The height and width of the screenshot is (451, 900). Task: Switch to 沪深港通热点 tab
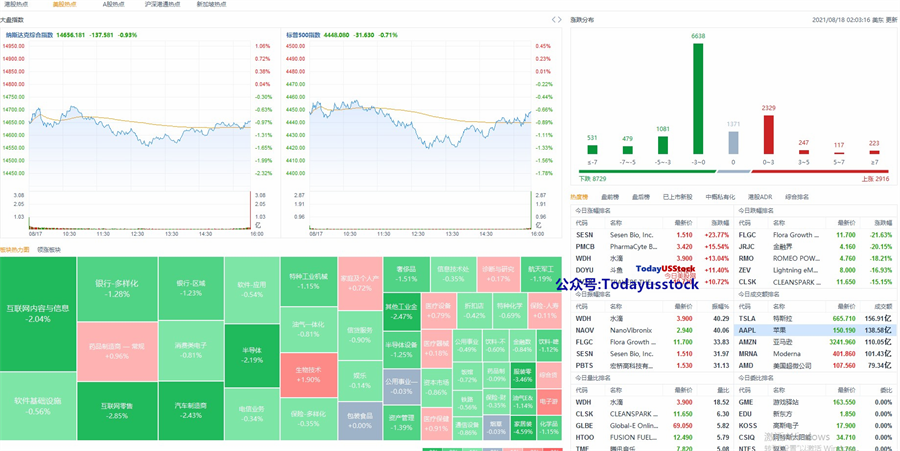click(162, 4)
